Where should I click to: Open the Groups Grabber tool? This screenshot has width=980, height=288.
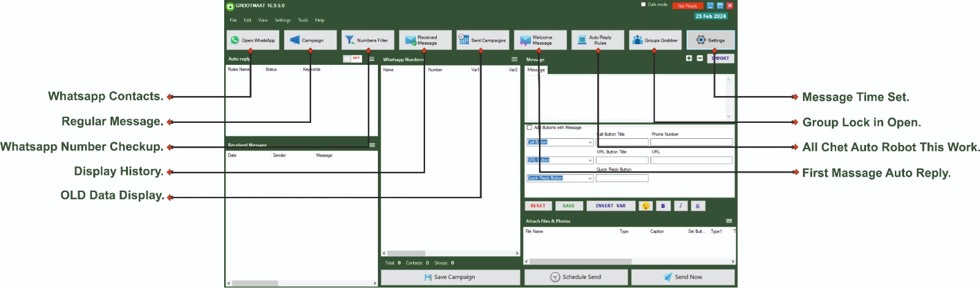pos(655,40)
